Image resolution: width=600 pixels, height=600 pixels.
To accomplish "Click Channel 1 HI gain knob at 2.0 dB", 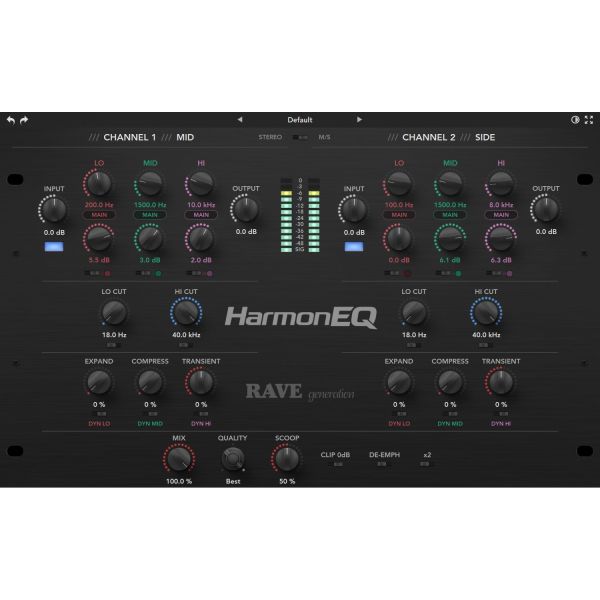I will [201, 238].
